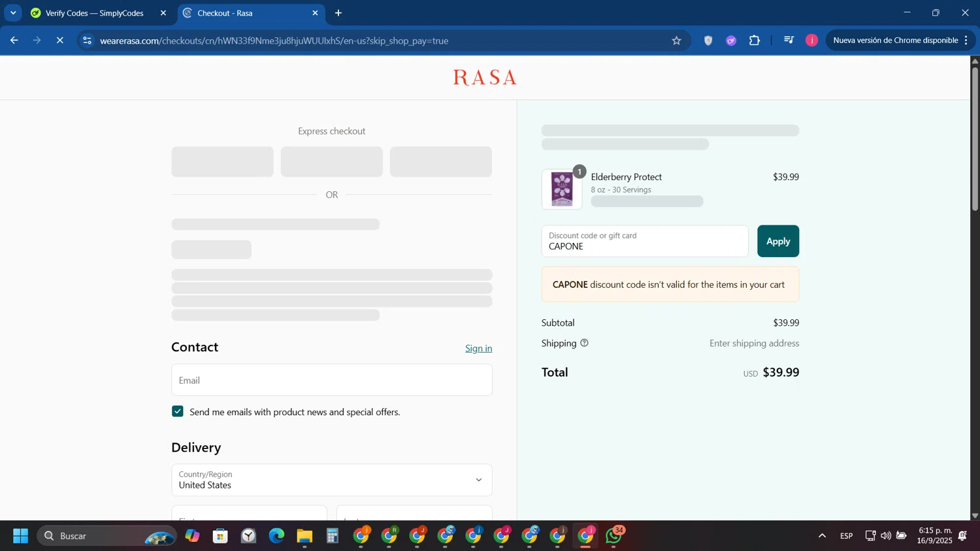Open the Clock app in the taskbar
Image resolution: width=980 pixels, height=551 pixels.
click(x=248, y=536)
